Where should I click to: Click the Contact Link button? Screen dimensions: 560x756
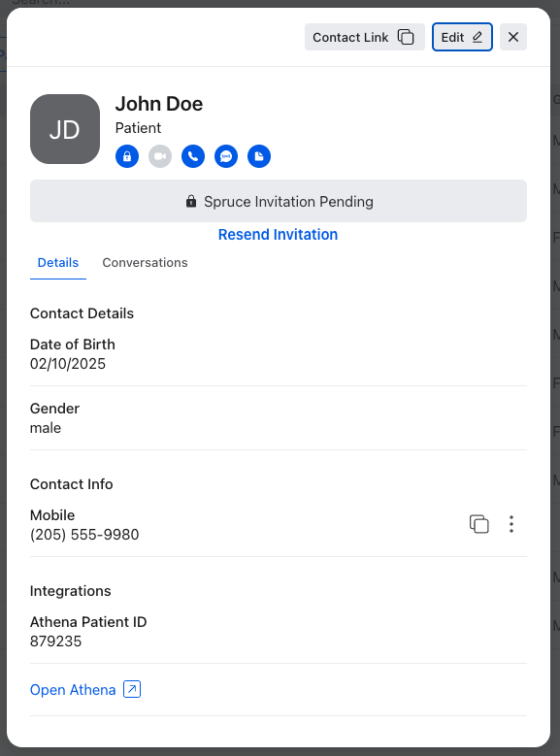[x=365, y=37]
